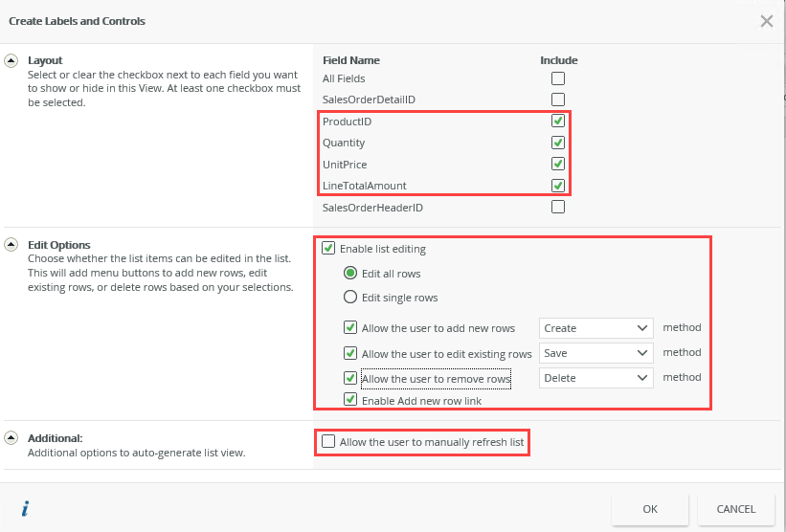Uncheck the LineTotalAmount checkbox

(x=558, y=186)
